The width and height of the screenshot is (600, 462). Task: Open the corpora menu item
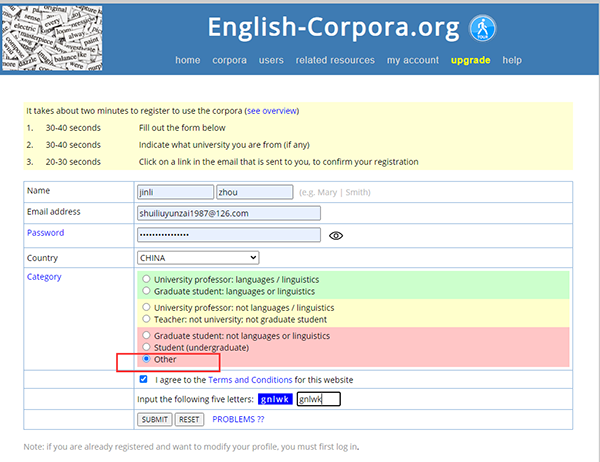click(229, 60)
